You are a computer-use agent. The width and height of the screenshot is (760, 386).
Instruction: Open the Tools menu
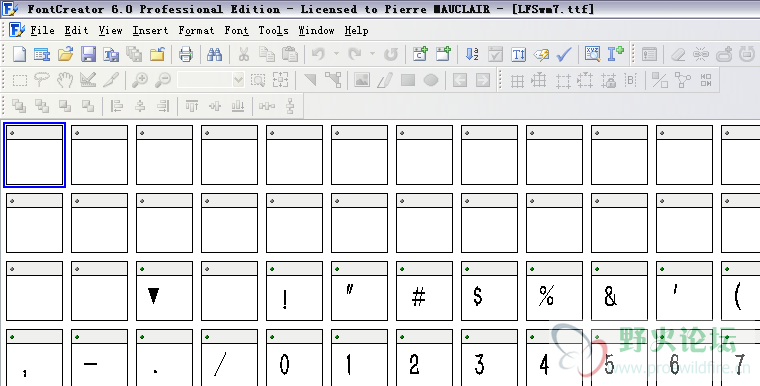273,31
